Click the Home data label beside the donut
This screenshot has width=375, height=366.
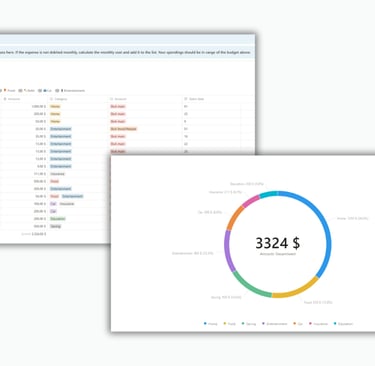pos(352,218)
